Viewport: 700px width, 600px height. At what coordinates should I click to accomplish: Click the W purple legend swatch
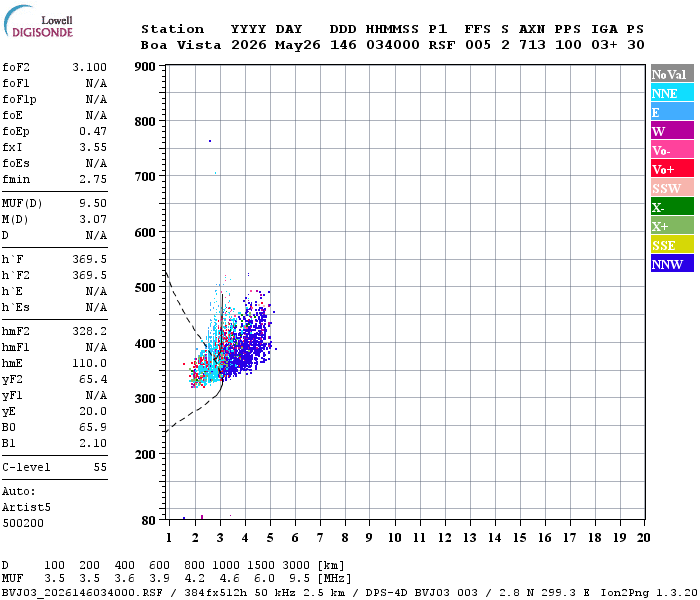[672, 131]
